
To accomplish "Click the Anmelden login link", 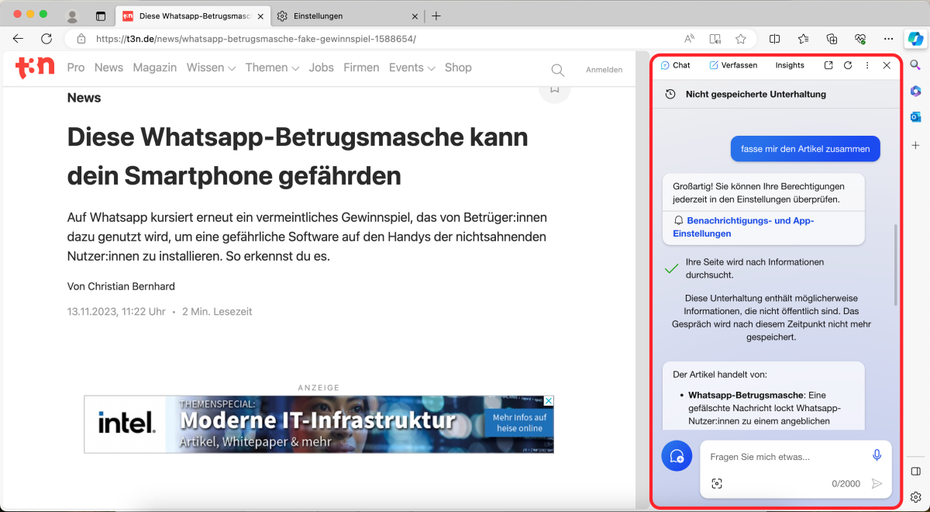I will click(x=604, y=70).
